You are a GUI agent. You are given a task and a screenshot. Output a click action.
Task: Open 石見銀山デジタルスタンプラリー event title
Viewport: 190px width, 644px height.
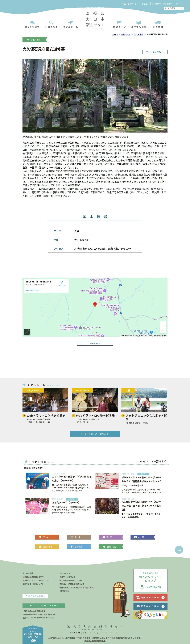tap(141, 481)
